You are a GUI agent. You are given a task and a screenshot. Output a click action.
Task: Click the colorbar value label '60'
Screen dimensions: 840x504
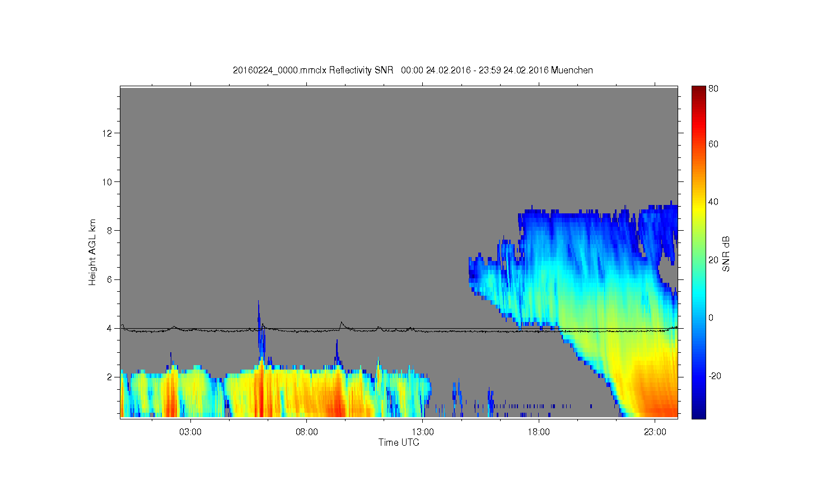point(713,144)
